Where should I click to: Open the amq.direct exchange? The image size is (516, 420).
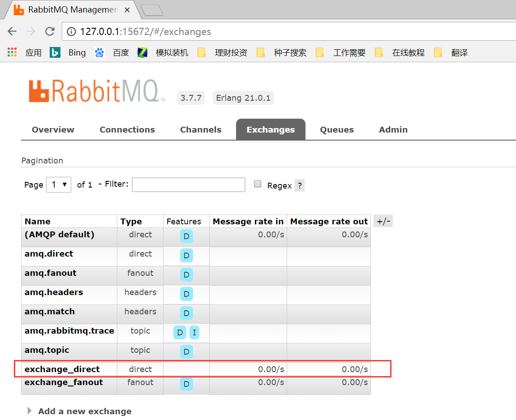point(49,254)
